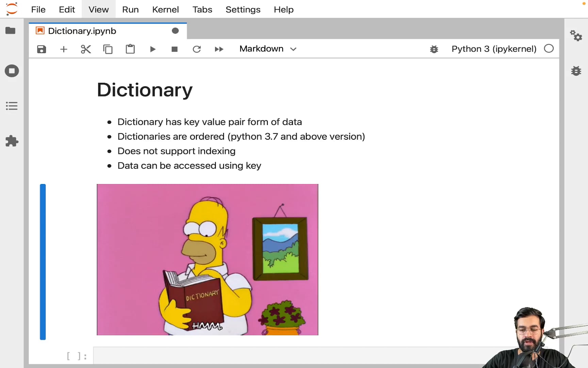Open the Edit menu
Image resolution: width=588 pixels, height=368 pixels.
(67, 10)
